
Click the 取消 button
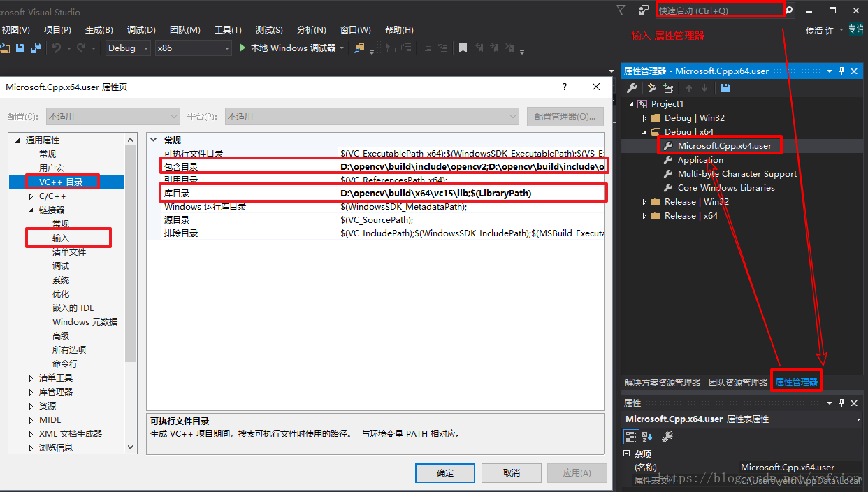point(511,473)
